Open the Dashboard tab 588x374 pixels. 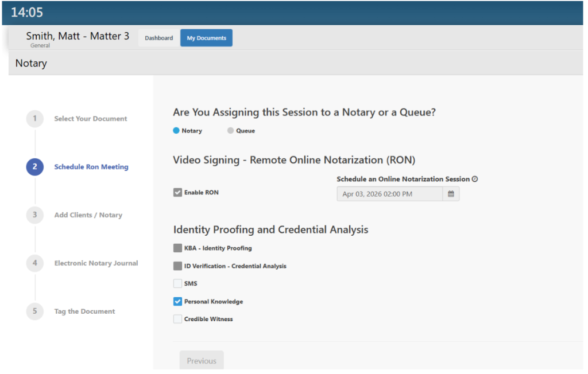158,38
